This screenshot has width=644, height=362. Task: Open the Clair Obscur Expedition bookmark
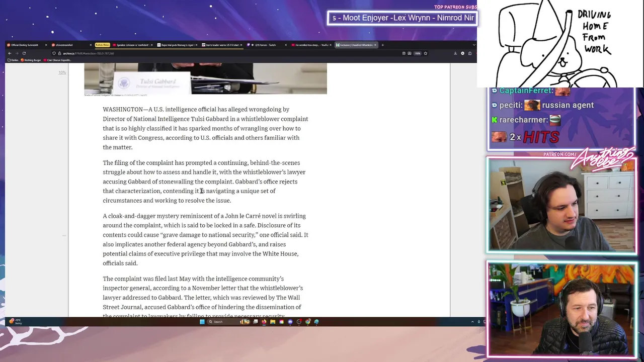57,60
